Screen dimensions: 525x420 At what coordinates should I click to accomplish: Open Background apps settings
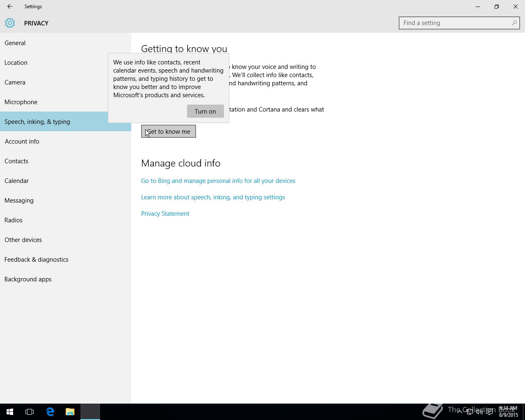coord(66,279)
